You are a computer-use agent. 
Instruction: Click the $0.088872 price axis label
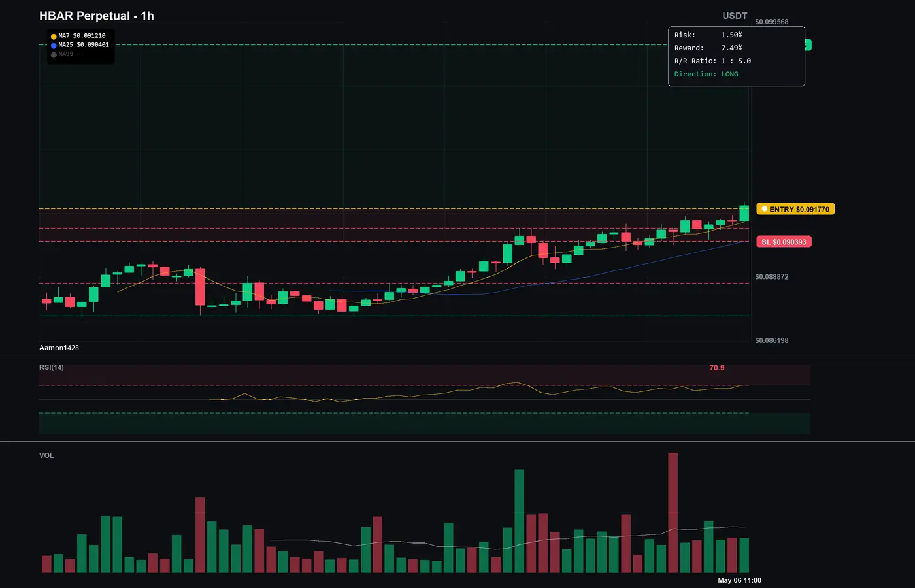pos(772,277)
